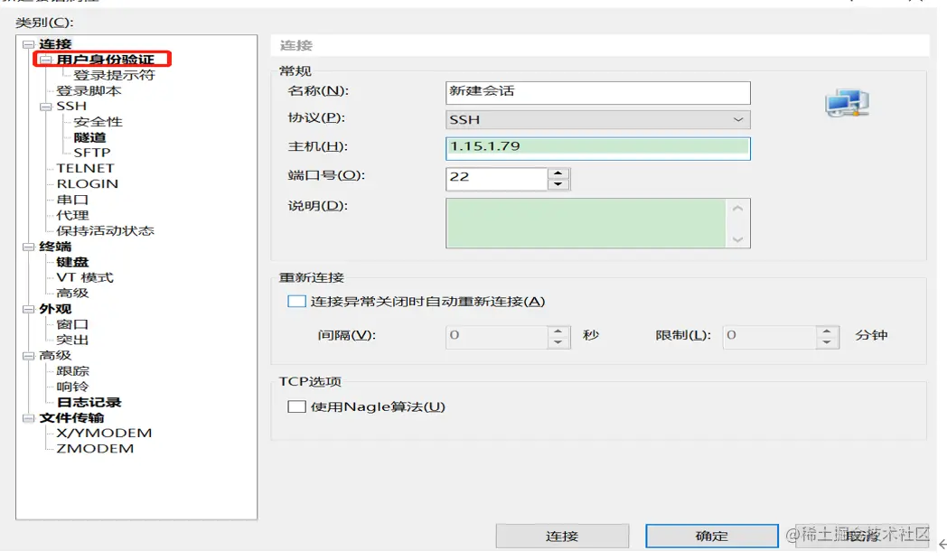Click the network computers session icon
The width and height of the screenshot is (947, 560).
[848, 103]
